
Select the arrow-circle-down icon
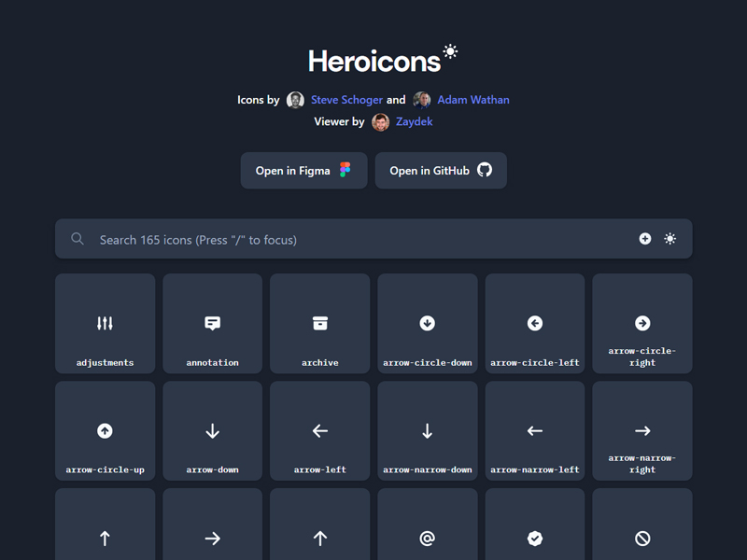(427, 323)
